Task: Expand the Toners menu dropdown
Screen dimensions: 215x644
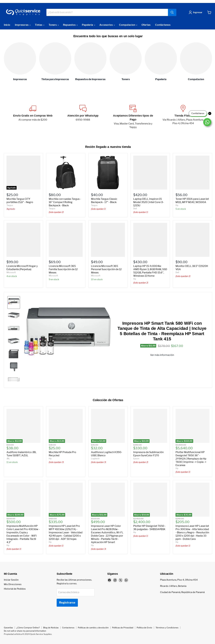Action: click(54, 25)
